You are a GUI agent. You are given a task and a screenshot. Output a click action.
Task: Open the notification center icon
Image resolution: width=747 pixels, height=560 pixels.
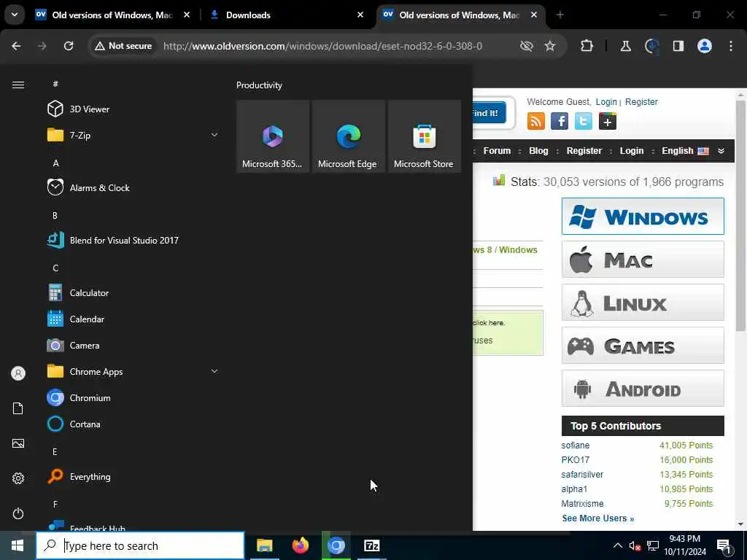click(724, 547)
